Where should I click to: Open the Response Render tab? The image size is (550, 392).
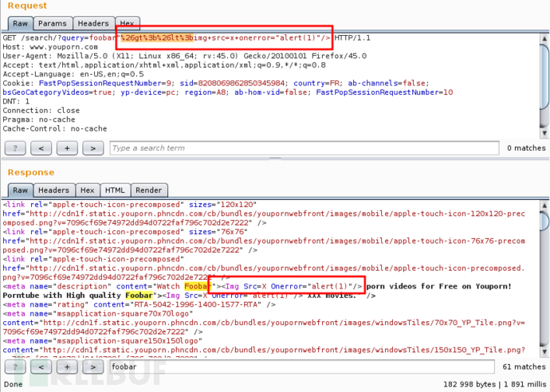point(149,190)
